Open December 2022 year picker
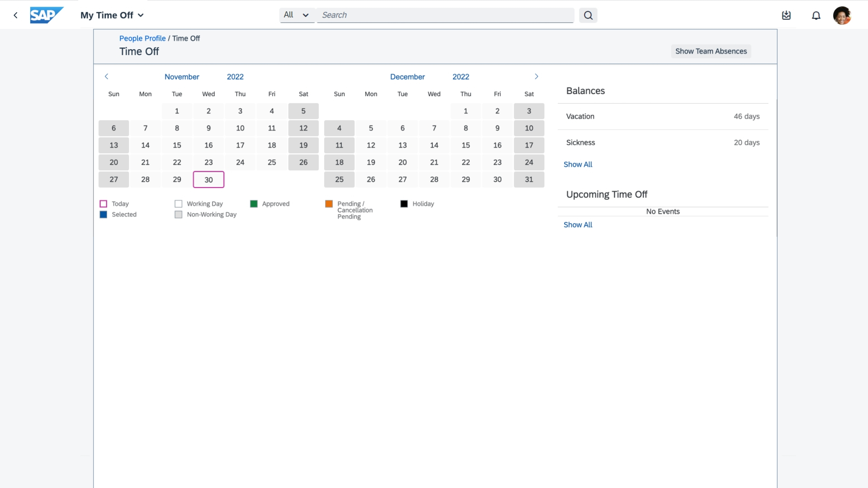 (x=461, y=77)
